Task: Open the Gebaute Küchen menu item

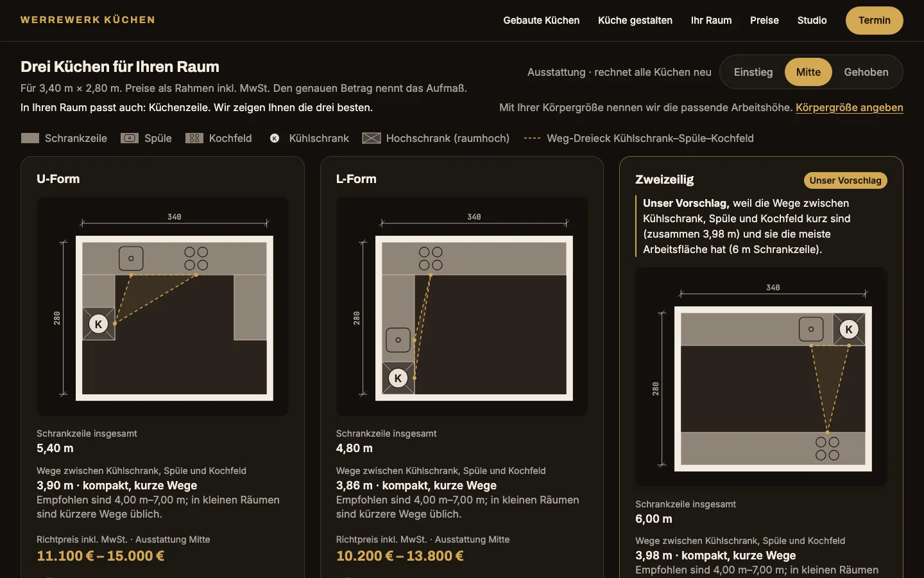Action: (542, 21)
